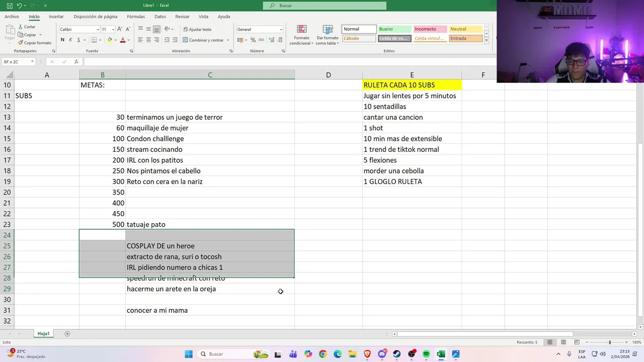The height and width of the screenshot is (362, 644).
Task: Toggle Ajustar texto wrap option
Action: click(x=197, y=29)
